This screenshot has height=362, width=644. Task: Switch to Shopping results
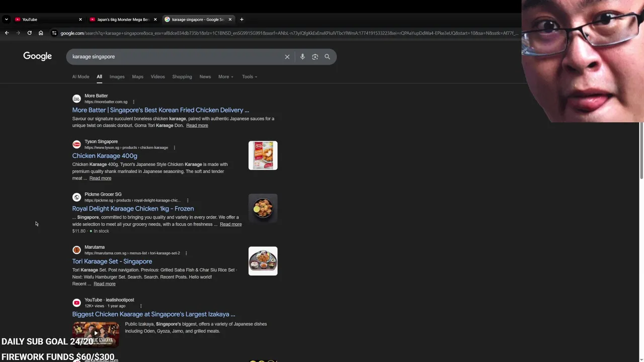[x=182, y=77]
